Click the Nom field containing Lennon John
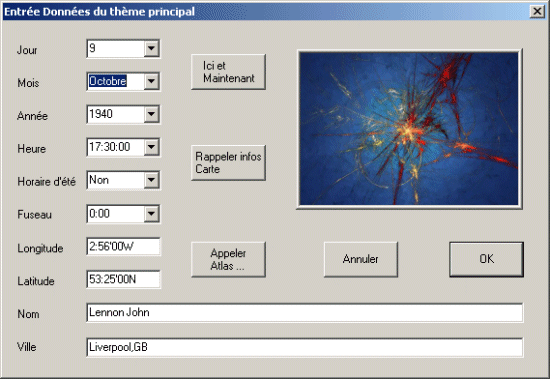 [x=304, y=312]
